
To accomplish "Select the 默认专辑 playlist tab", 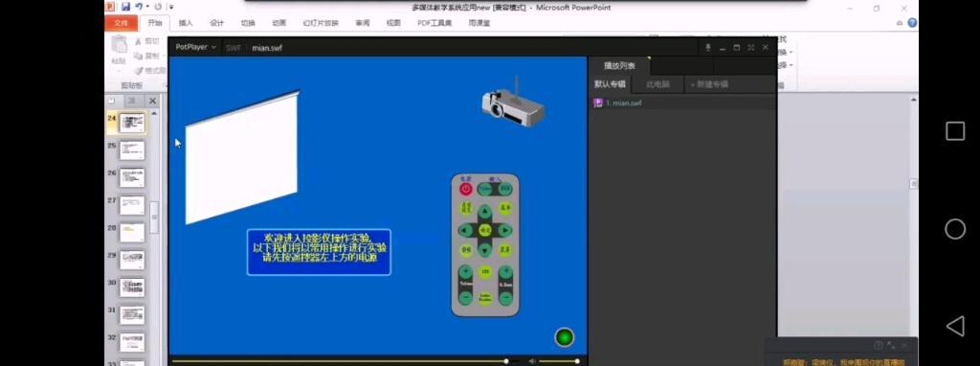I will point(610,84).
